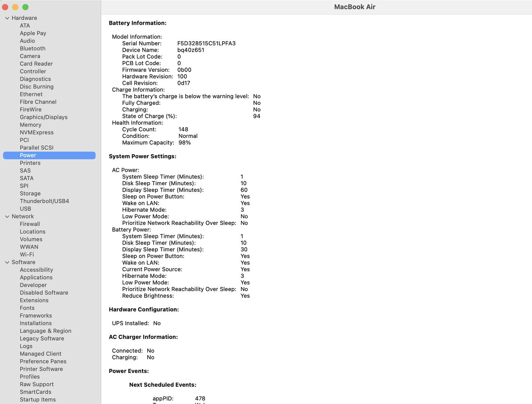Select Controller in the sidebar
The image size is (532, 404).
[33, 71]
